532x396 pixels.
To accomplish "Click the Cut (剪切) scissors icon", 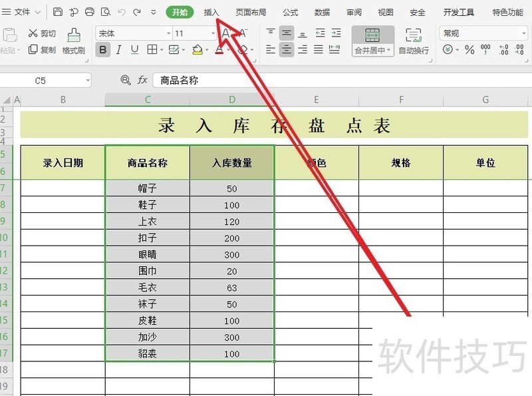I will 33,33.
